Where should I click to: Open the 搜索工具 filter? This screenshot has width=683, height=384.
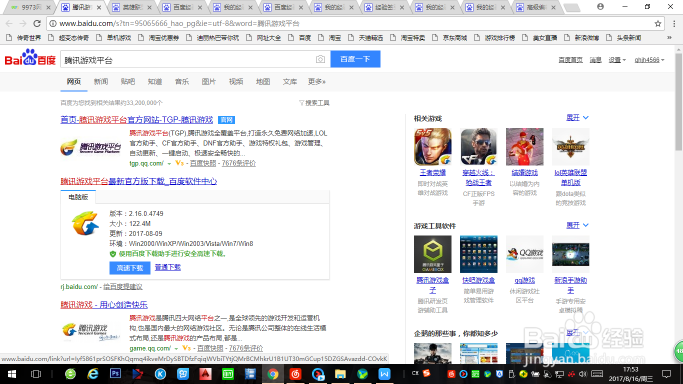click(x=314, y=103)
